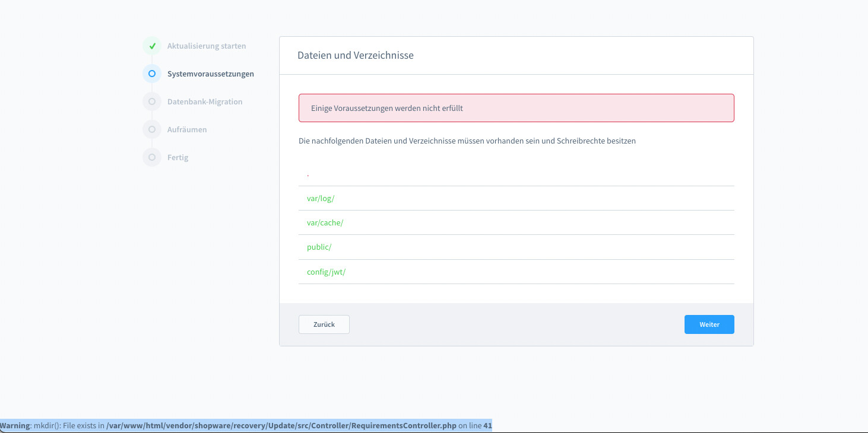Click the Dateien und Verzeichnisse heading

tap(356, 55)
